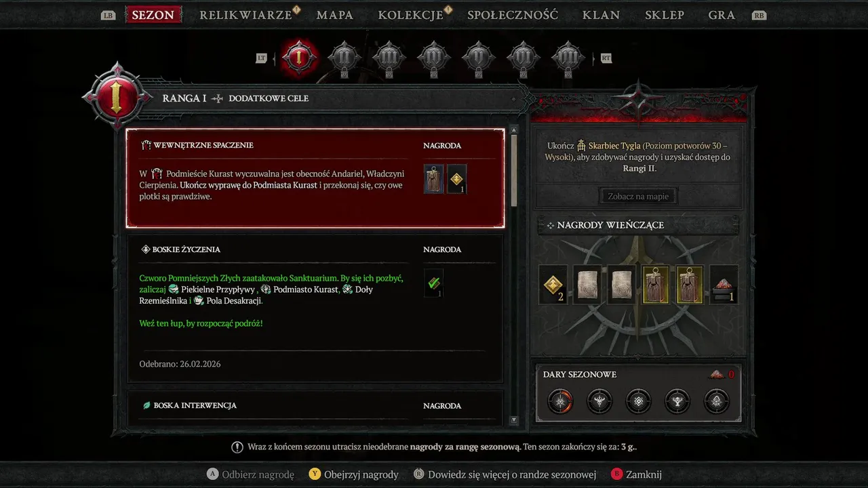Click the chest reward in Nagrody Wieńczące

pyautogui.click(x=724, y=285)
